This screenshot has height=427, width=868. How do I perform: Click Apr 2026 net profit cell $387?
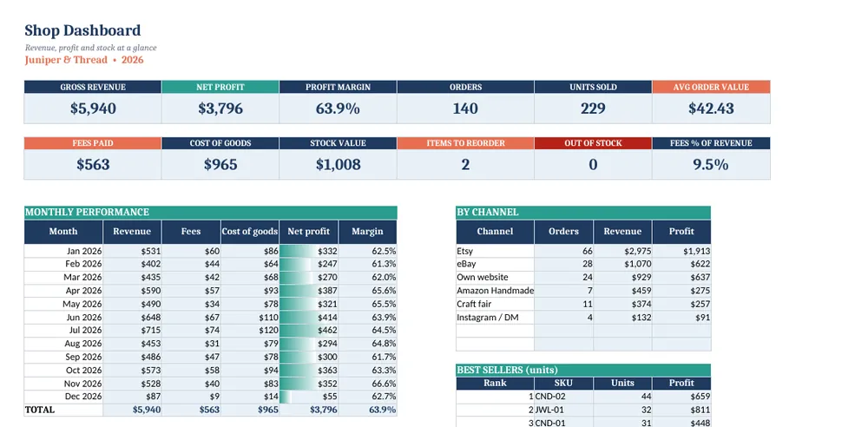pos(309,291)
